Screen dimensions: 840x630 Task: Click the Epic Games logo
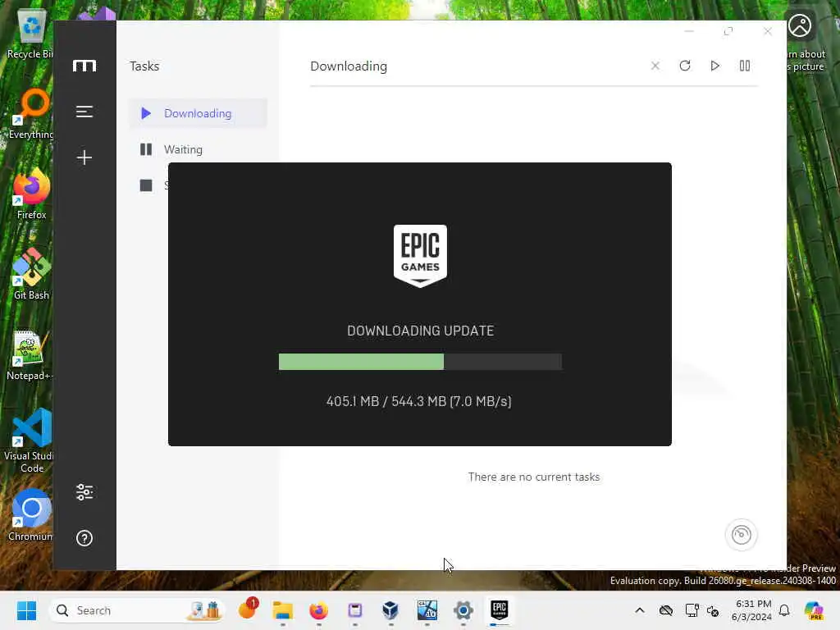coord(420,256)
